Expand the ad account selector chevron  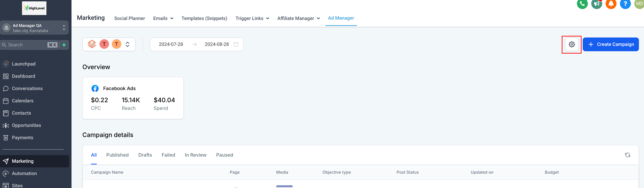[x=127, y=44]
